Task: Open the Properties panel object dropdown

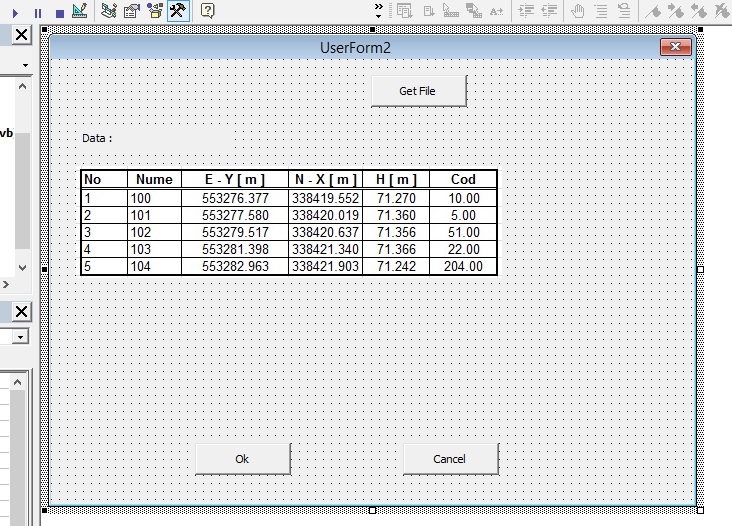Action: tap(20, 337)
